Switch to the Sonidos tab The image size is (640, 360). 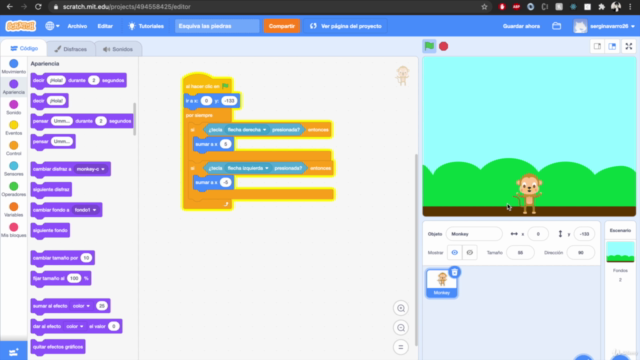[118, 49]
